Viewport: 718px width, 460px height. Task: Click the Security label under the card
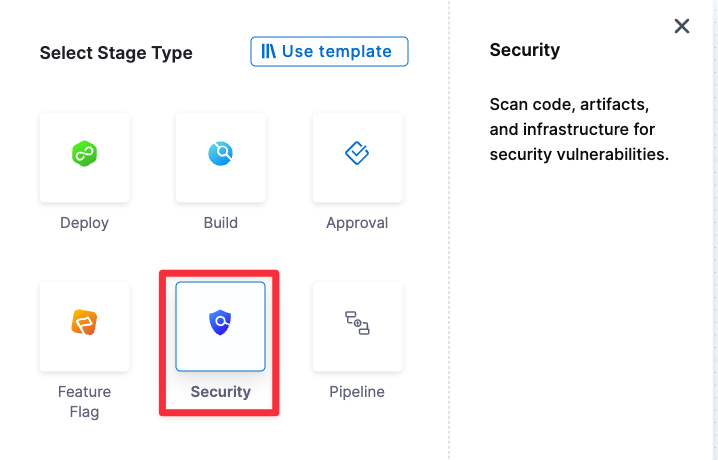click(220, 392)
